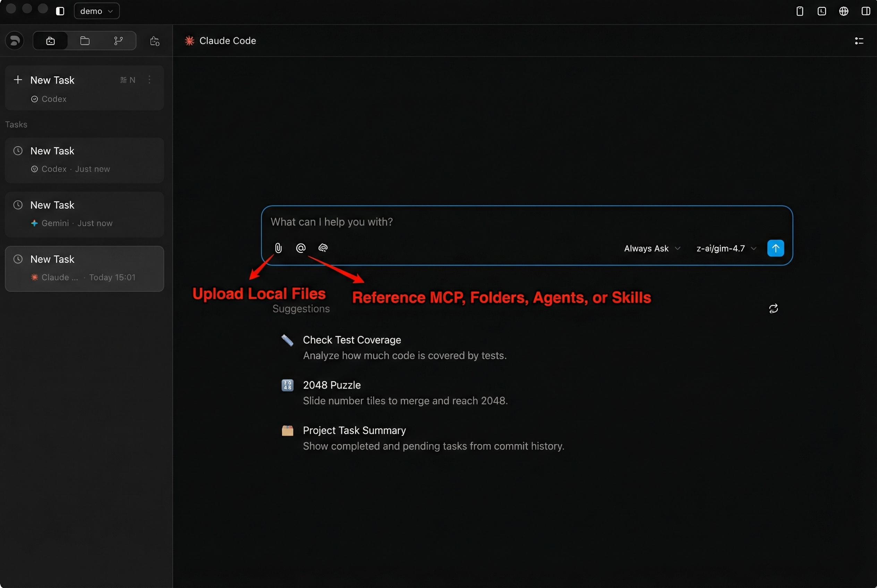Open the demo project dropdown
The height and width of the screenshot is (588, 877).
pos(96,11)
